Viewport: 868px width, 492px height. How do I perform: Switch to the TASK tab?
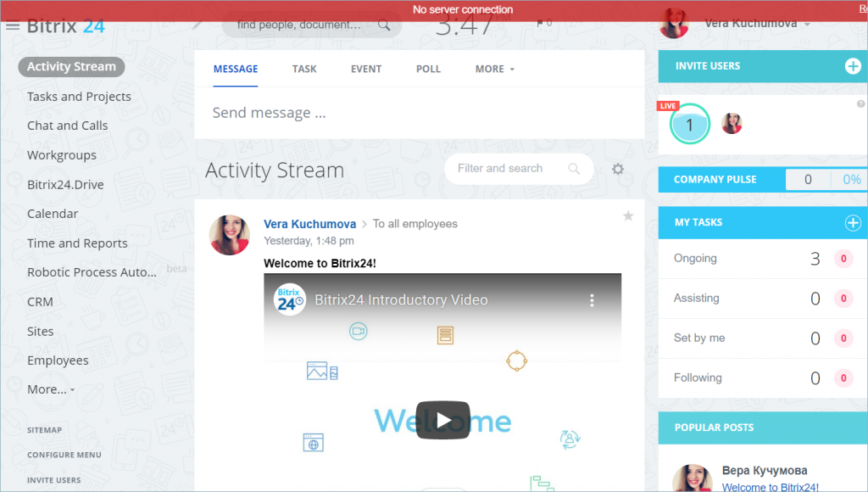click(x=304, y=70)
